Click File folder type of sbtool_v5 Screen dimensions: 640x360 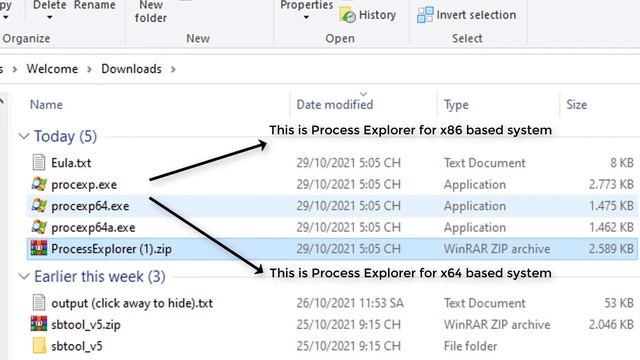coord(470,346)
